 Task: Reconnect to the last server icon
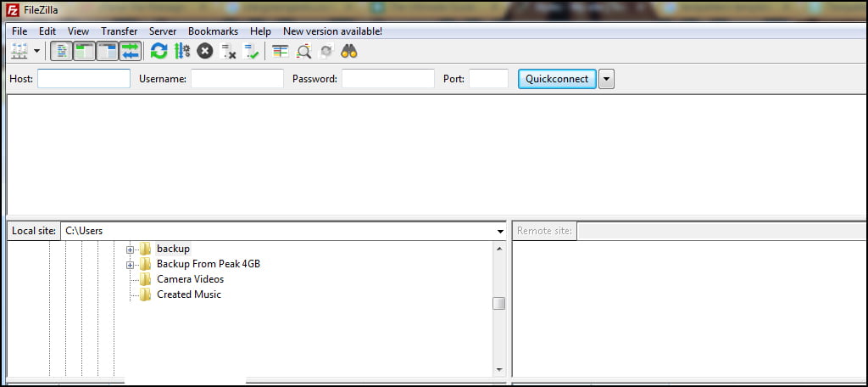point(251,52)
